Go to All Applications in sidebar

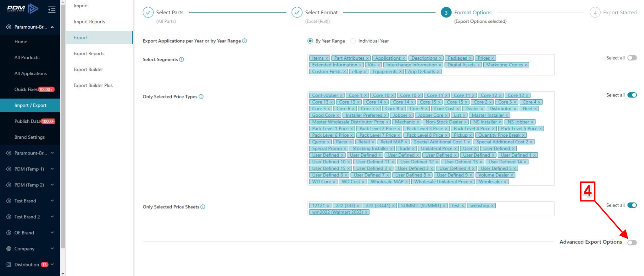point(30,73)
